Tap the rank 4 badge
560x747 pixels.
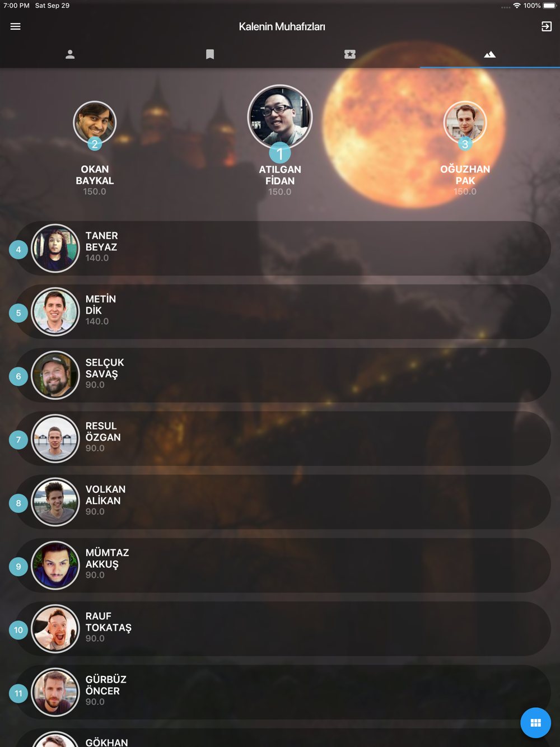18,250
